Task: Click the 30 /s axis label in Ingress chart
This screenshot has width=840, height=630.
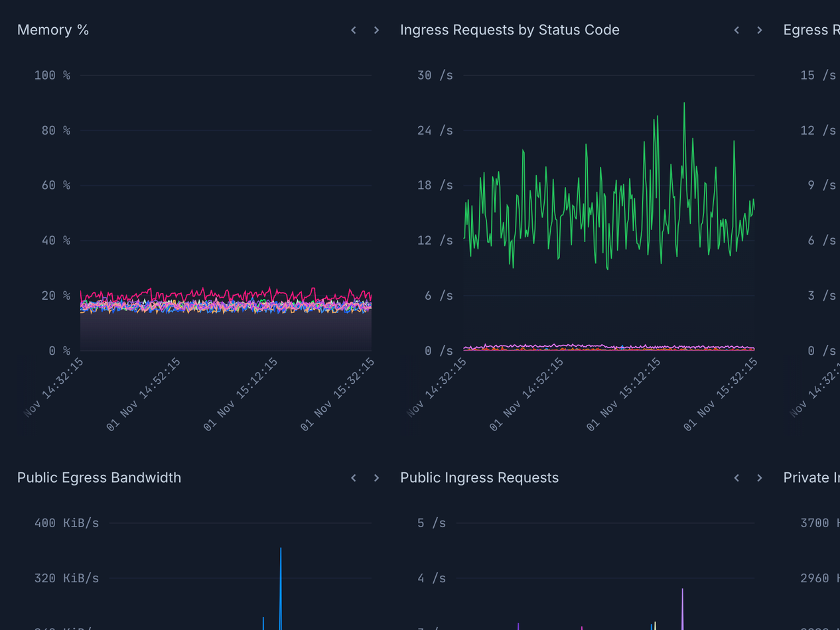Action: 435,75
